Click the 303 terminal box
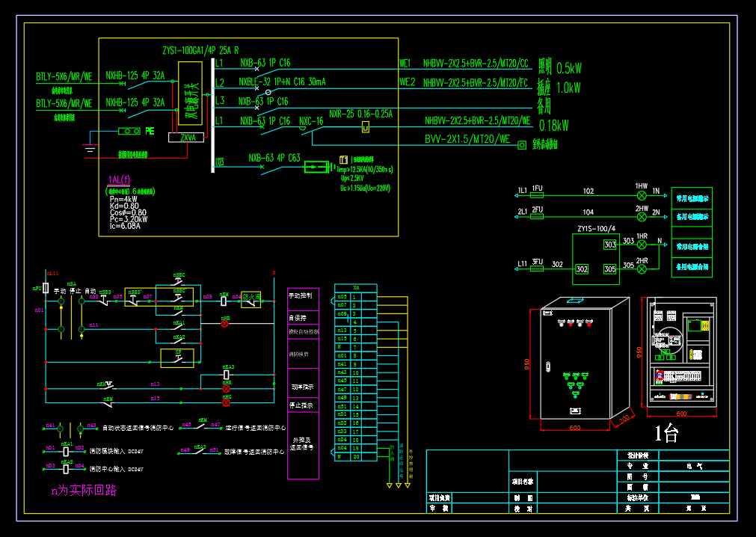756x537 pixels. 610,245
